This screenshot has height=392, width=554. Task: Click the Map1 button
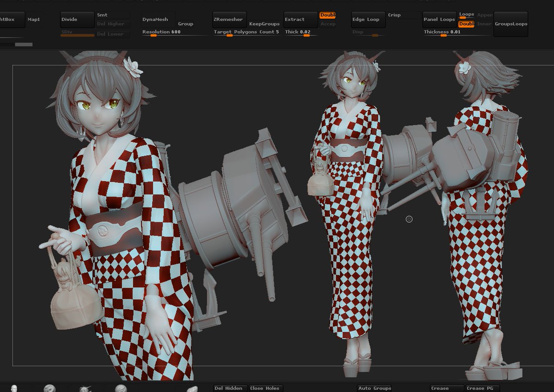tap(34, 19)
